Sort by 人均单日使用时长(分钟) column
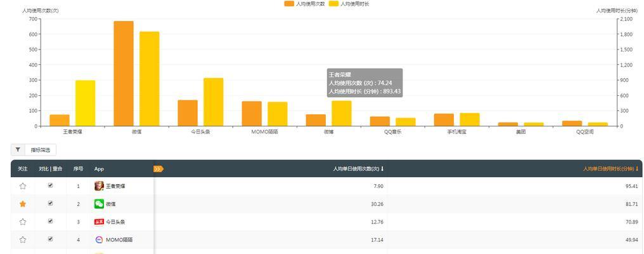This screenshot has width=644, height=254. (611, 169)
